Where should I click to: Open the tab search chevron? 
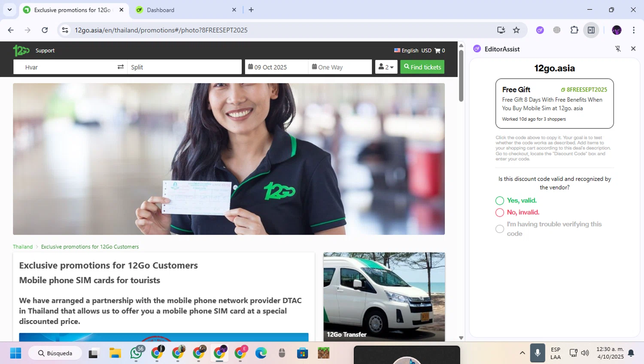point(9,10)
